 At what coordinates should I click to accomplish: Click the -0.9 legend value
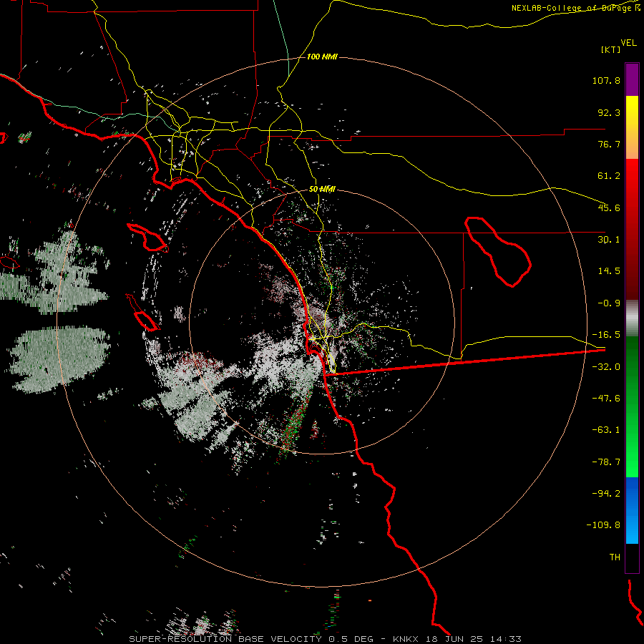click(x=609, y=303)
